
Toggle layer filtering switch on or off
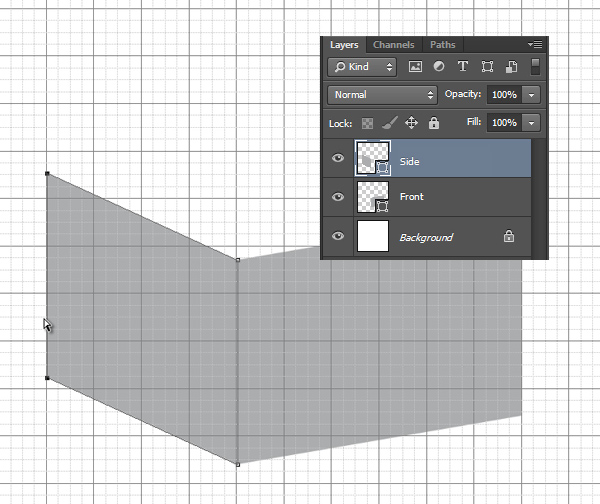pyautogui.click(x=535, y=67)
